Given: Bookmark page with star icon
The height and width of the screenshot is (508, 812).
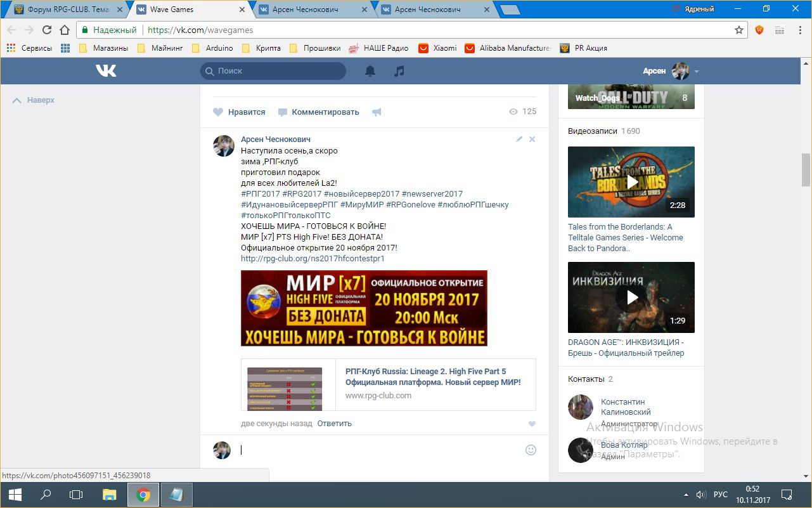Looking at the screenshot, I should (738, 30).
